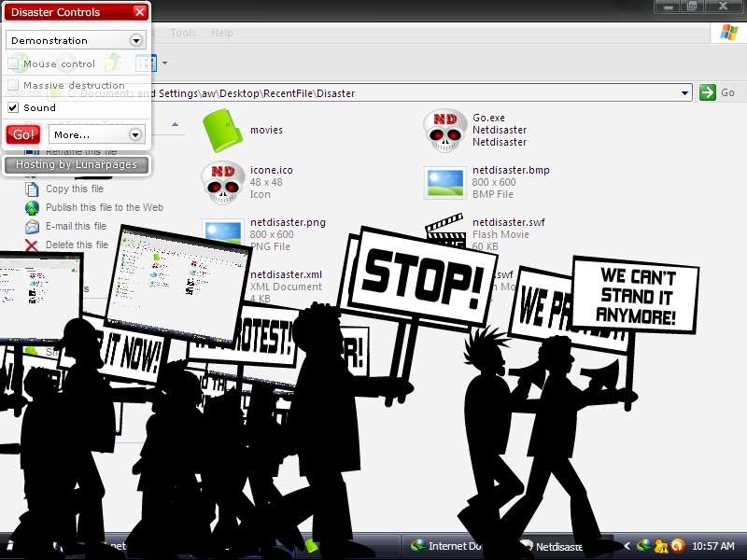Click the system tray expand arrow

pos(627,546)
